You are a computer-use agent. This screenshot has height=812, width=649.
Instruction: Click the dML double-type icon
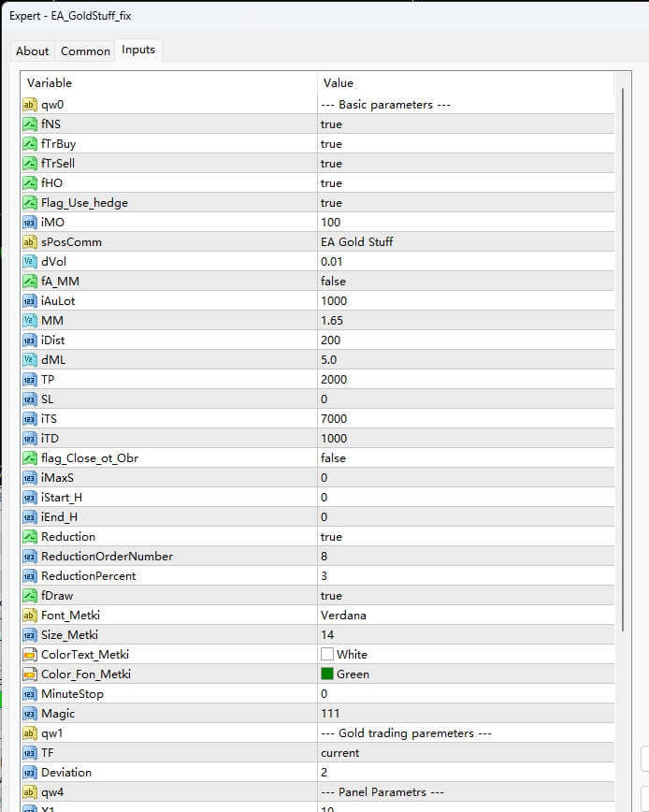point(30,360)
